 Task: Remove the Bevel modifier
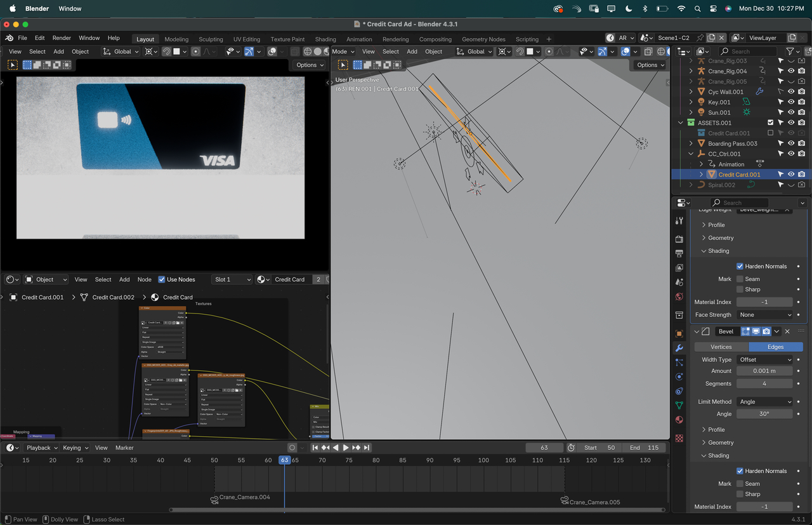(787, 331)
